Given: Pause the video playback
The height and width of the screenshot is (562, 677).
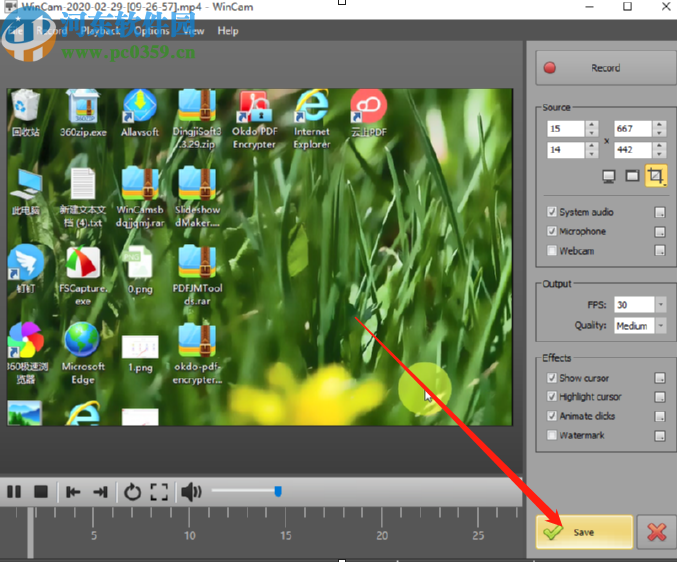Looking at the screenshot, I should click(14, 491).
